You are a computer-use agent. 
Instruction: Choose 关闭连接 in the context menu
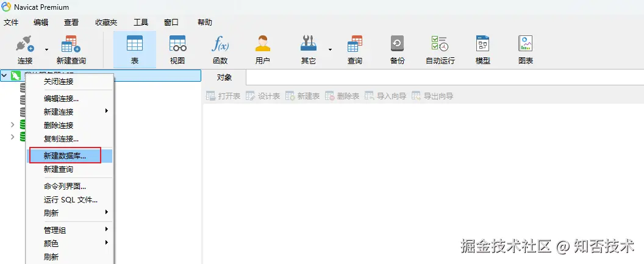(70, 82)
